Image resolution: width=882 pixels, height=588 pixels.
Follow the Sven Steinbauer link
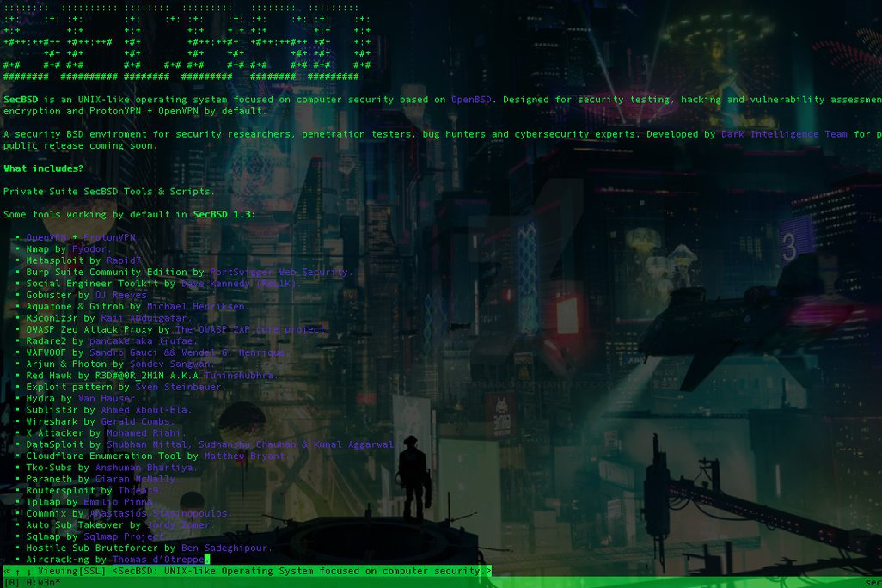tap(178, 387)
